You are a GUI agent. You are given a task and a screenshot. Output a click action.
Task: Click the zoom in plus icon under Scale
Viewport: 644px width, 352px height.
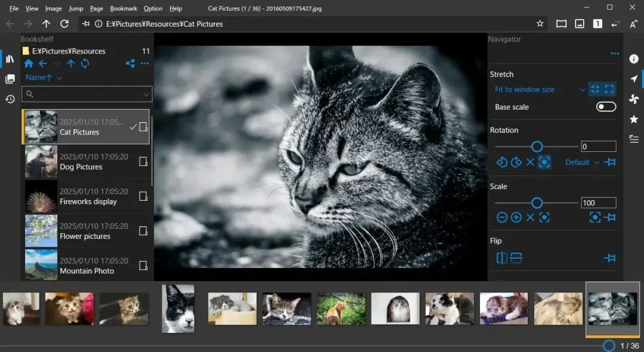[516, 217]
